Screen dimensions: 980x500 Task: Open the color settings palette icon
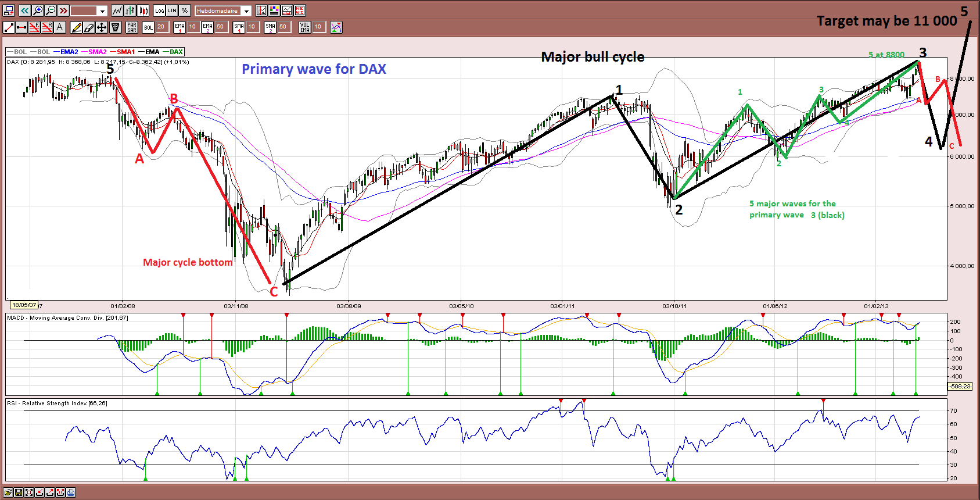[274, 10]
